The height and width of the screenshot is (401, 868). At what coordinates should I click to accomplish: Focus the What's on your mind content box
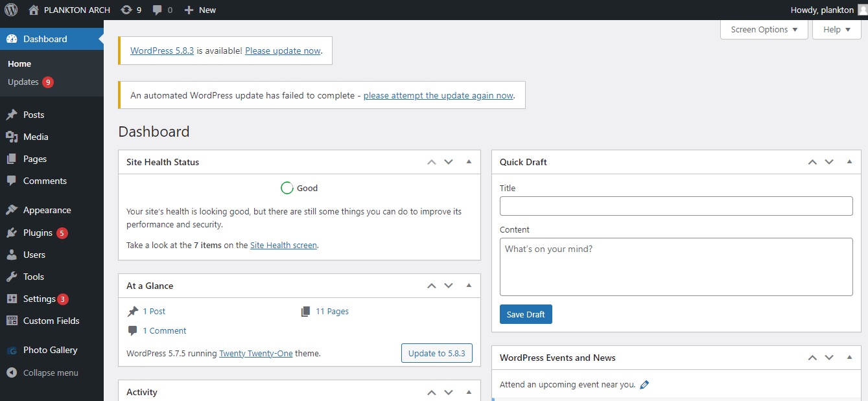676,267
